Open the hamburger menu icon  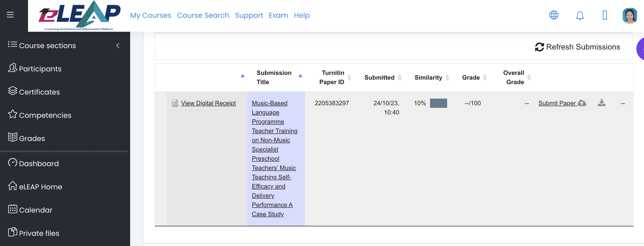point(10,15)
